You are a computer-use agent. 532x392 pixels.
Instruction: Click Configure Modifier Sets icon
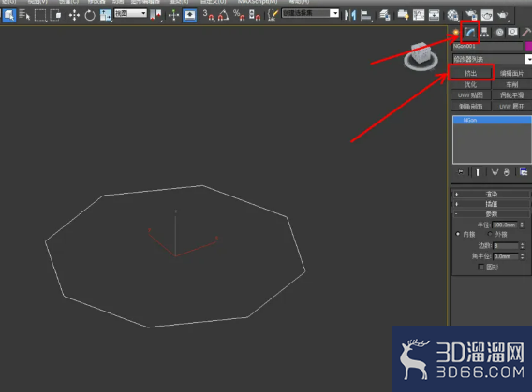(x=524, y=172)
